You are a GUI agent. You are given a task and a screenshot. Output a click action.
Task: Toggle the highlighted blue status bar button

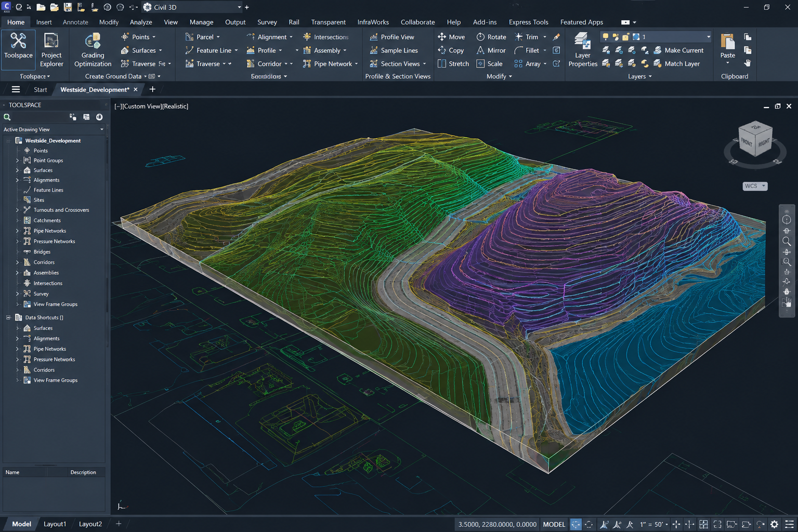[575, 524]
